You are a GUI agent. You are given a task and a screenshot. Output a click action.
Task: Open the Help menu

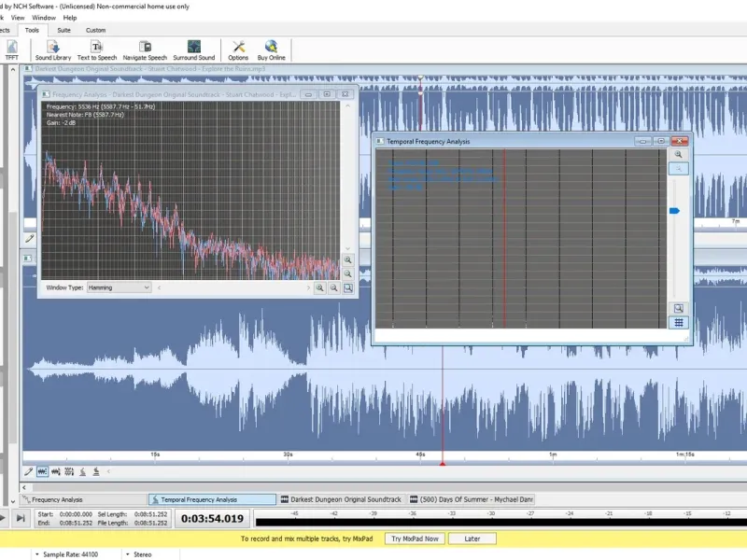[70, 18]
